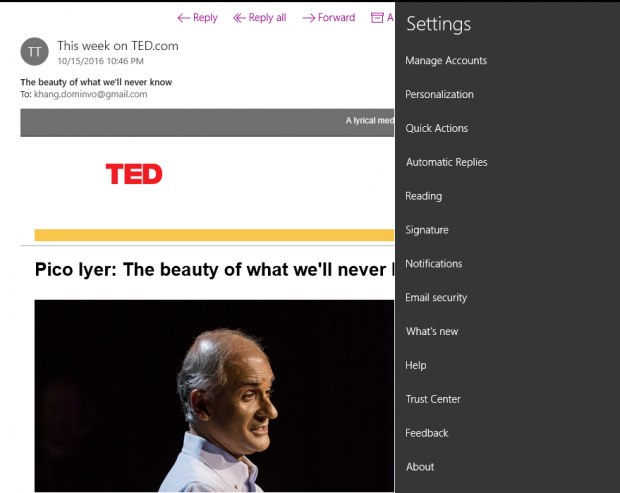Forward this TED email

(329, 18)
